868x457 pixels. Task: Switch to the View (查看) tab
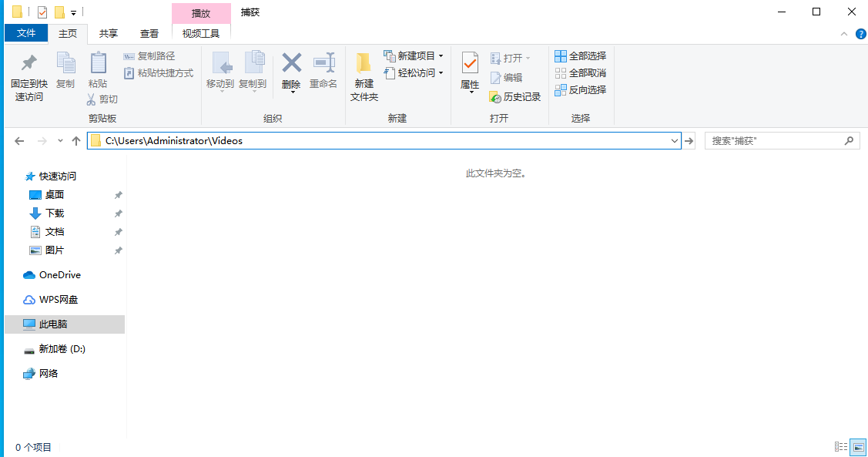[x=149, y=34]
